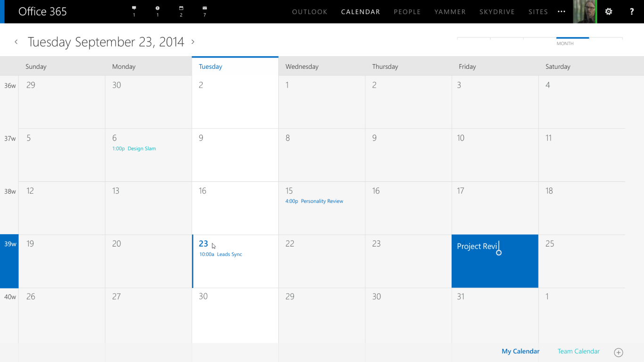Open the mail envelope notification icon
Viewport: 644px width, 362px height.
click(x=205, y=8)
